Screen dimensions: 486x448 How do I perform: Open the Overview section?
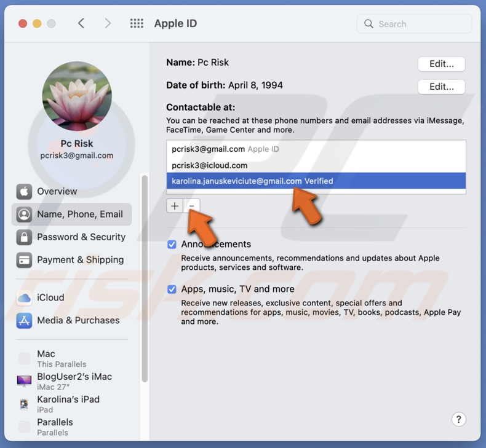71,191
